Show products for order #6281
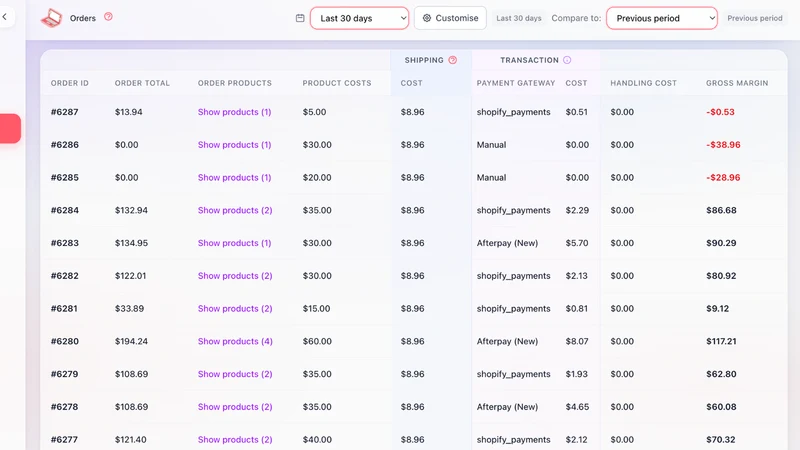The height and width of the screenshot is (450, 800). 235,309
